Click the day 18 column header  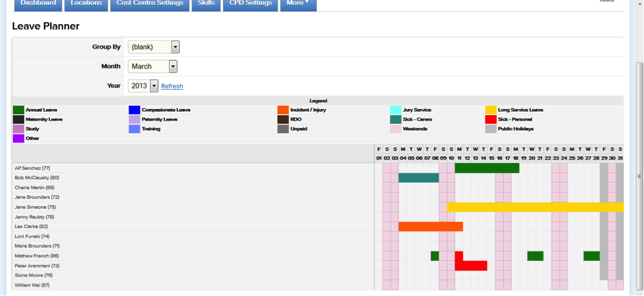(515, 158)
